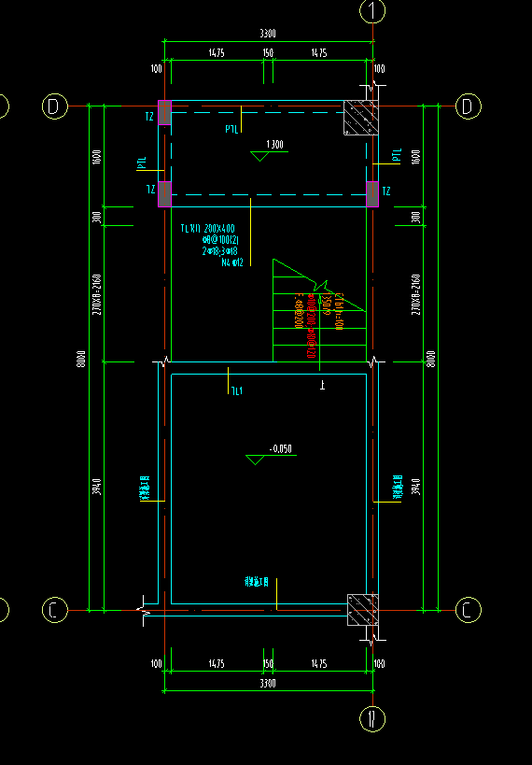Select the bottom axis bubble below 3300 dimension
The image size is (532, 765).
tap(372, 718)
